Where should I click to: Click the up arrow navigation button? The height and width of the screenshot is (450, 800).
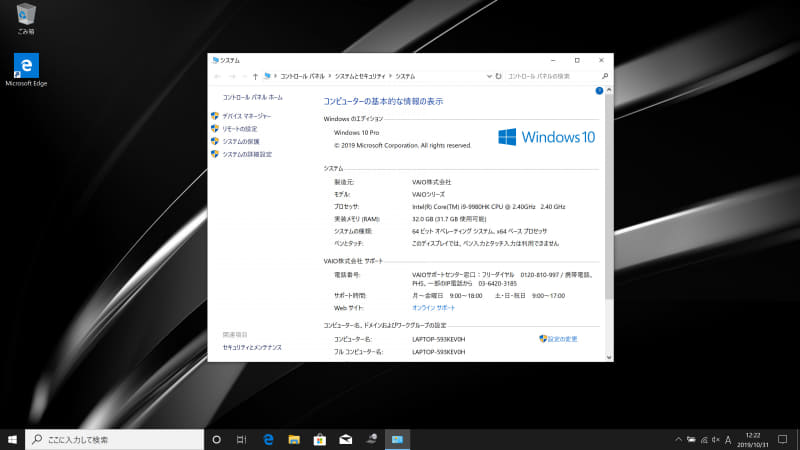coord(255,77)
